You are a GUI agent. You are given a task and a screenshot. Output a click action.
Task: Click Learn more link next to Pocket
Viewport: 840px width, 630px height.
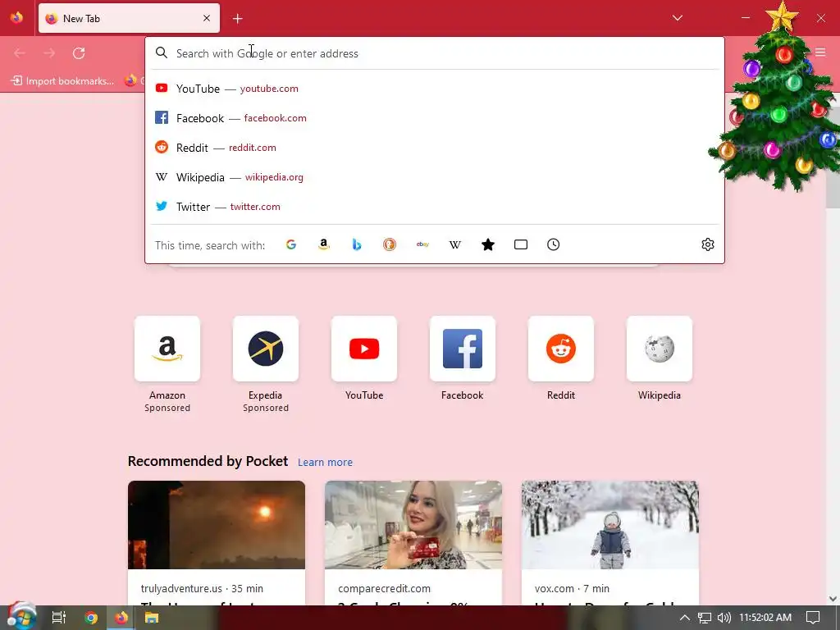(325, 463)
